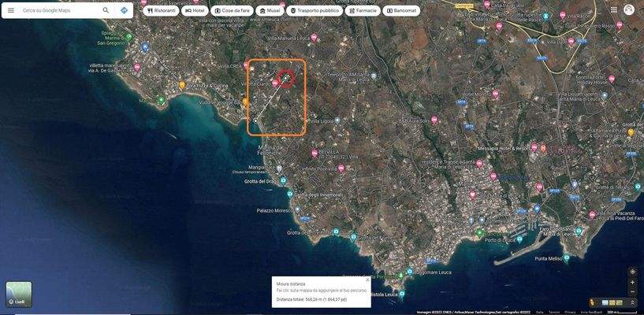Open directions with the blue arrow icon
The height and width of the screenshot is (315, 644).
(x=124, y=10)
